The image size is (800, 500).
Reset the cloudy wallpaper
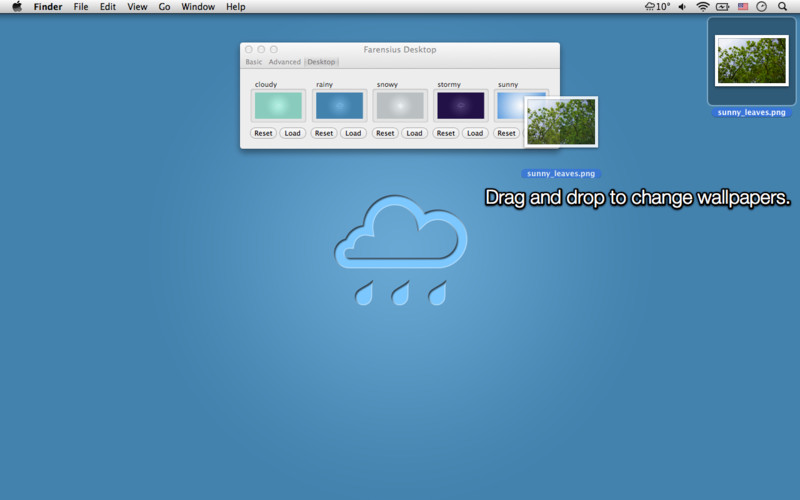coord(263,133)
